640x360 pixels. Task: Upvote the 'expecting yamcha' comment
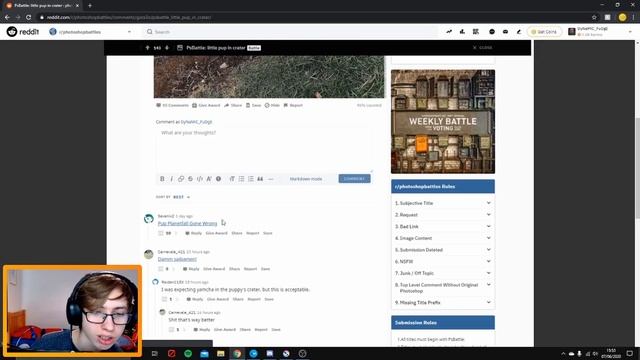[x=164, y=299]
